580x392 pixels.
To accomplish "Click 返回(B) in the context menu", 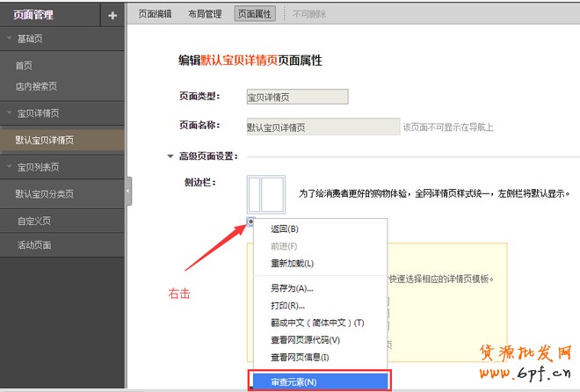I will tap(284, 229).
